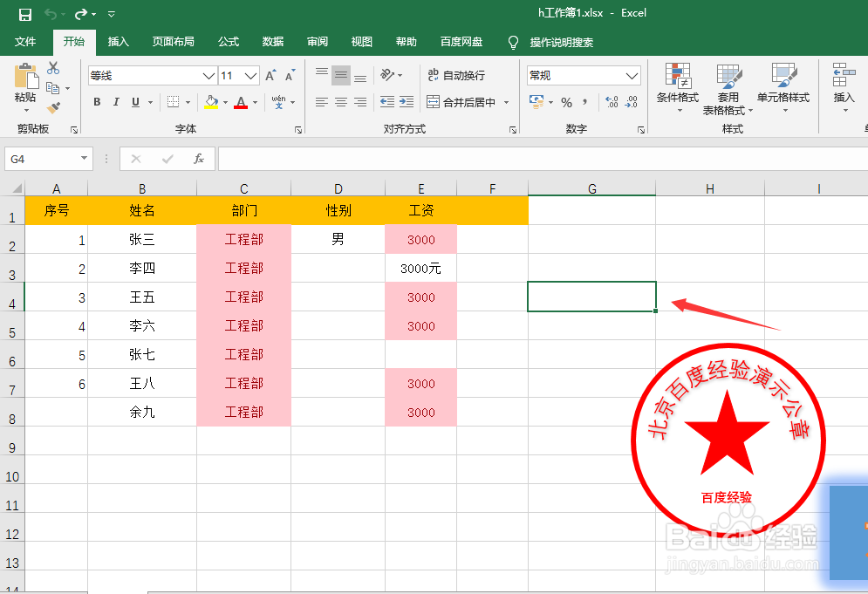Viewport: 868px width, 594px height.
Task: Save the workbook via Quick Access icon
Action: tap(24, 12)
